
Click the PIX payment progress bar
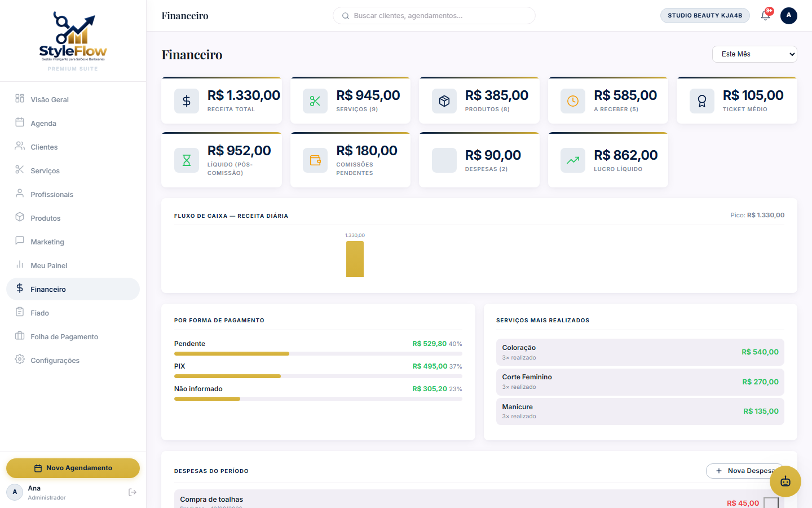point(318,376)
